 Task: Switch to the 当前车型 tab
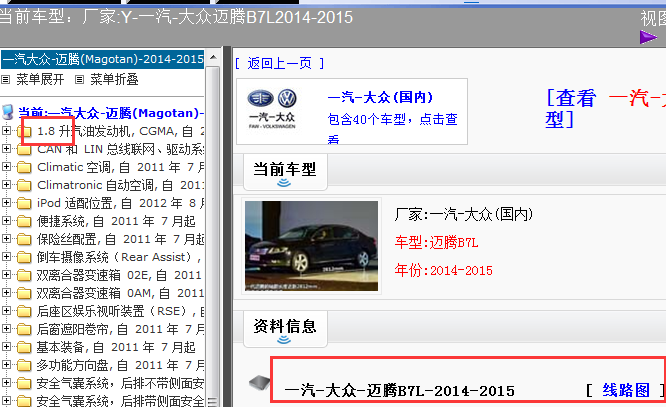pyautogui.click(x=285, y=169)
